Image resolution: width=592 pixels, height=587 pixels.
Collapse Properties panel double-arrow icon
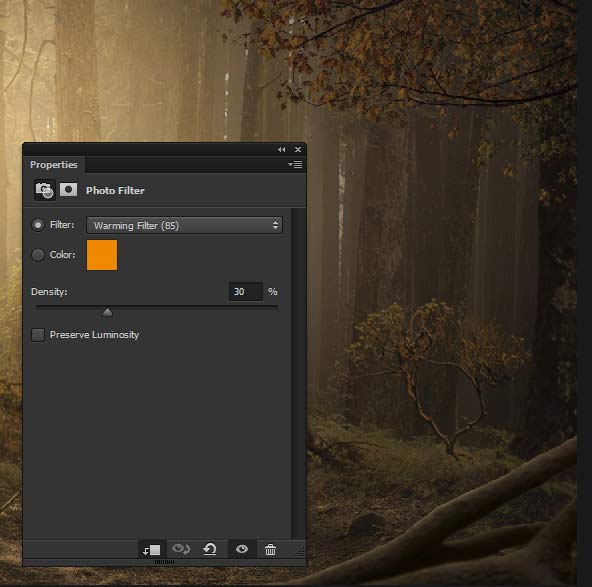[281, 149]
